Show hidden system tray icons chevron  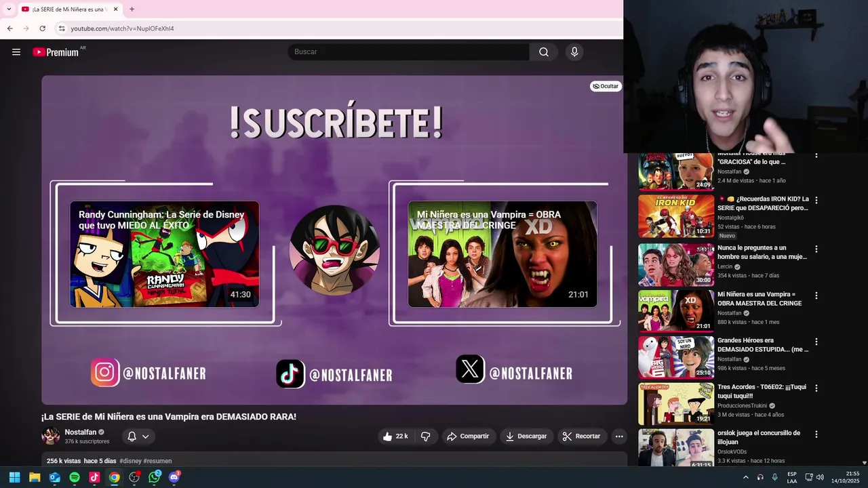[x=746, y=477]
